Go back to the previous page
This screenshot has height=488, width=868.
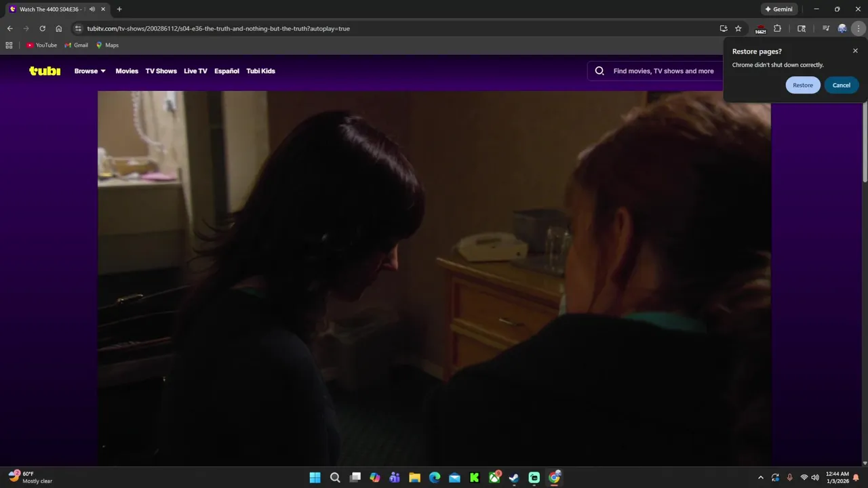[x=9, y=28]
